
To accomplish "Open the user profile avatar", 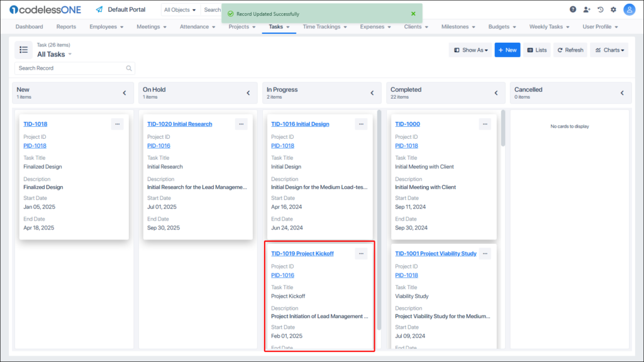I will pos(630,9).
